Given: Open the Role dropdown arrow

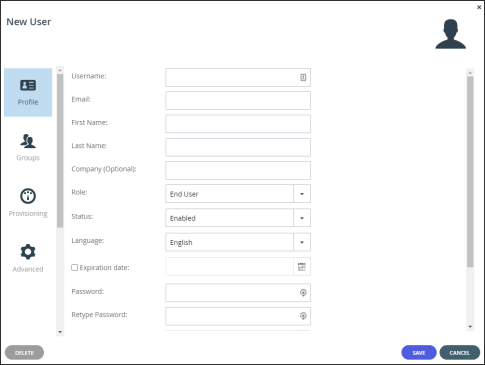Looking at the screenshot, I should coord(302,194).
